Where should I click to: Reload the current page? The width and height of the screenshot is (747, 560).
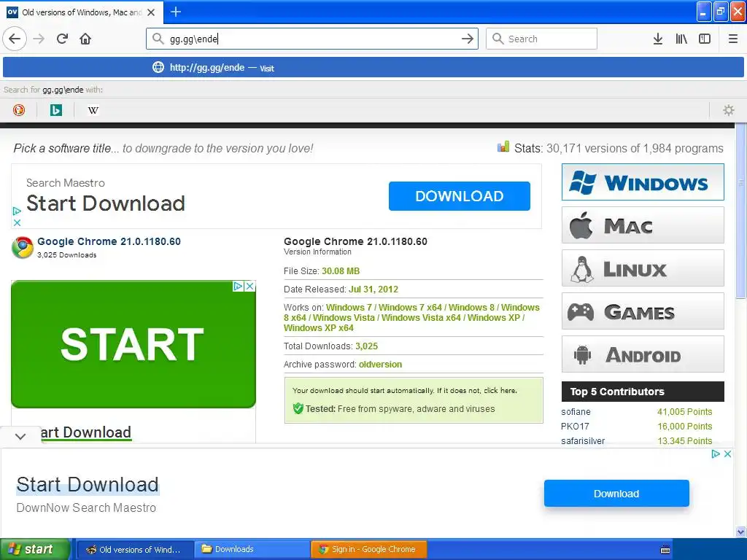63,39
